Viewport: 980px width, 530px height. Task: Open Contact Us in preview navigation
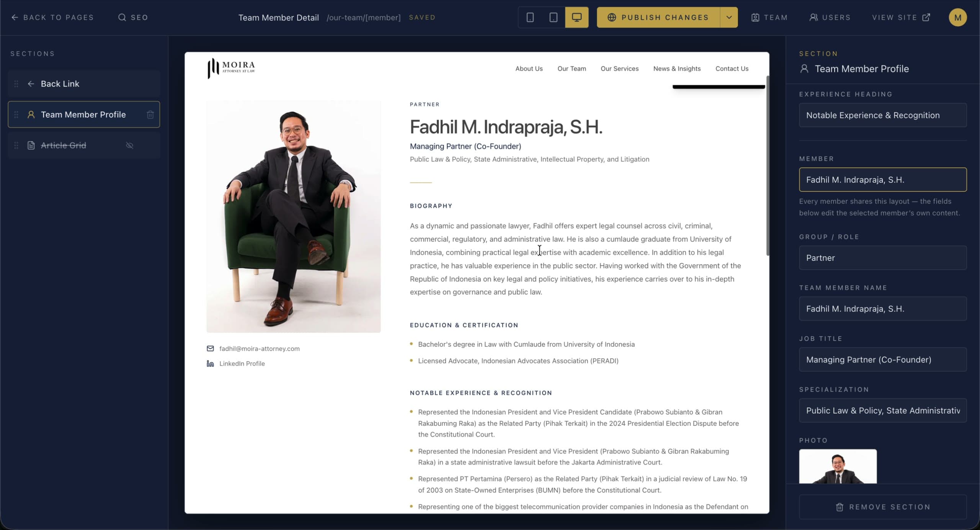732,69
